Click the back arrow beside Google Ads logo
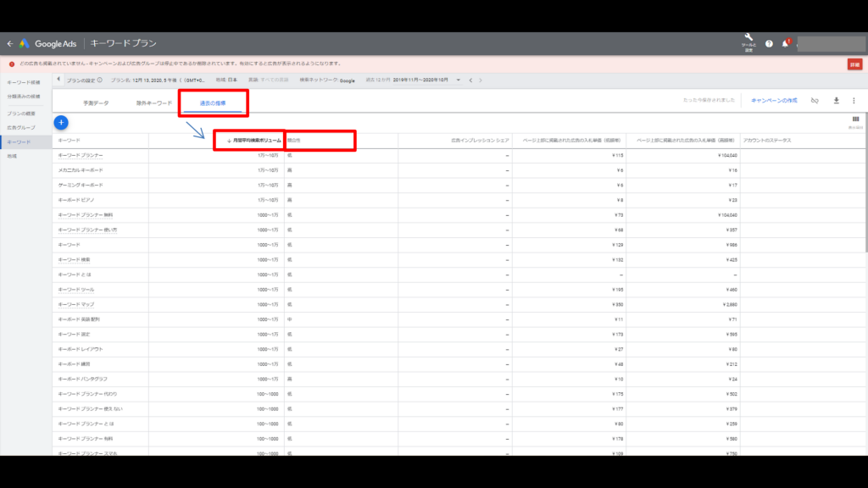The image size is (868, 488). [10, 43]
